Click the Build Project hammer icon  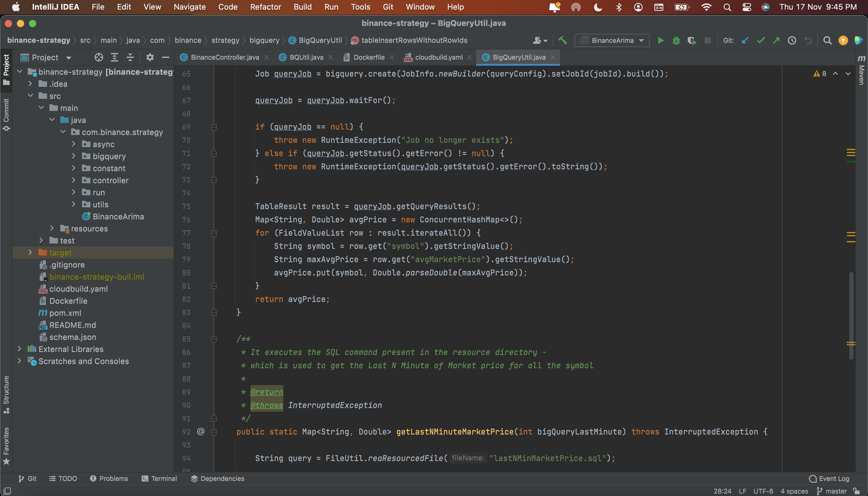[x=562, y=40]
